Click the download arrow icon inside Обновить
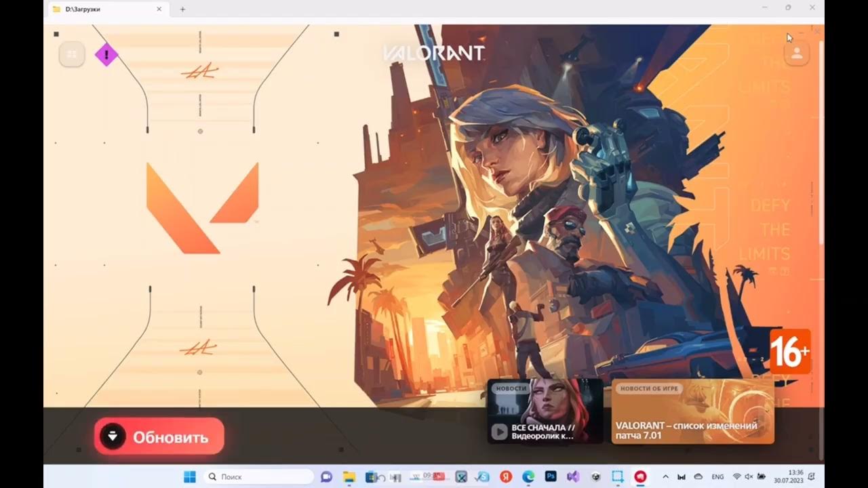The width and height of the screenshot is (868, 488). (113, 436)
